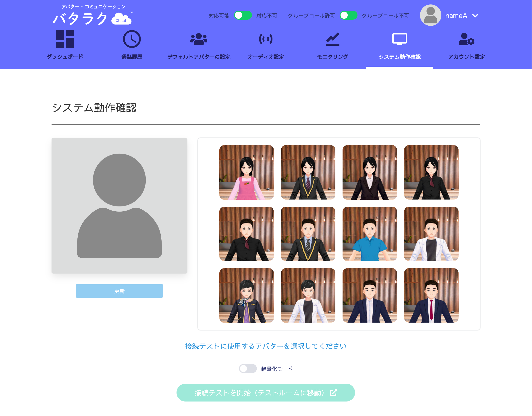Click the call history clock icon

pos(132,39)
